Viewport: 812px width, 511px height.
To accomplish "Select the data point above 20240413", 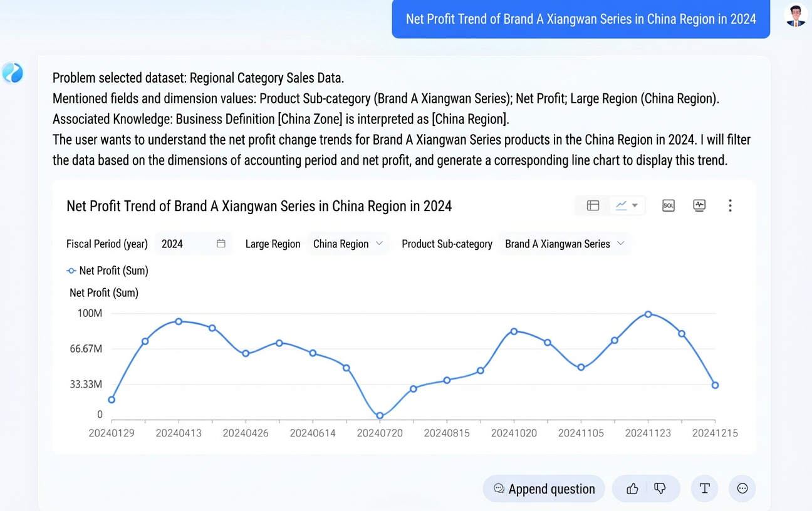I will (179, 321).
